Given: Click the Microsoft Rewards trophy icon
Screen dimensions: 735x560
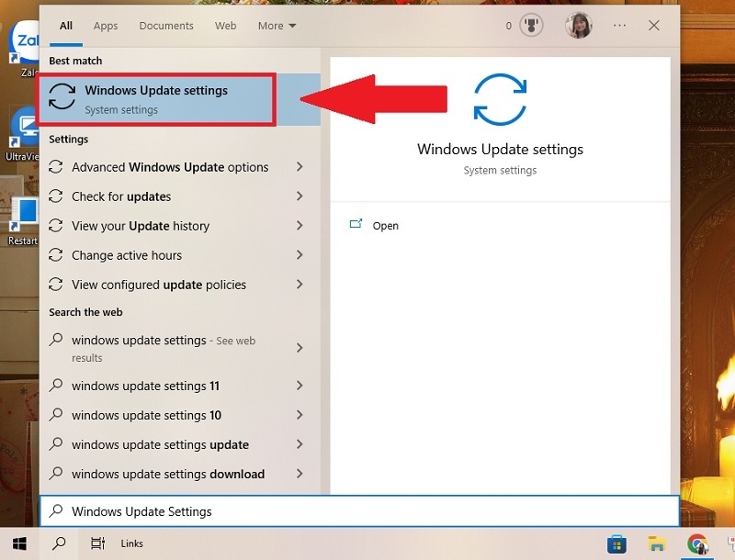Looking at the screenshot, I should [532, 26].
